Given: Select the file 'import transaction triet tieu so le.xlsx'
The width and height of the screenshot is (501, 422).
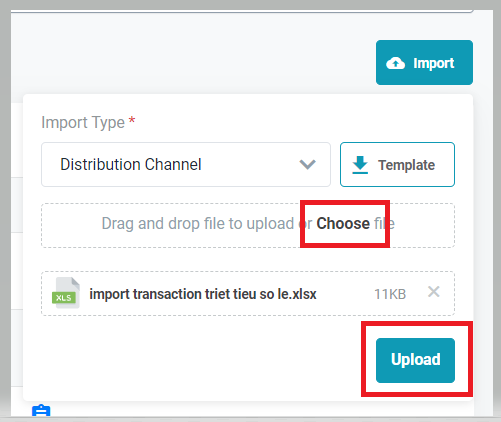Looking at the screenshot, I should click(x=203, y=294).
